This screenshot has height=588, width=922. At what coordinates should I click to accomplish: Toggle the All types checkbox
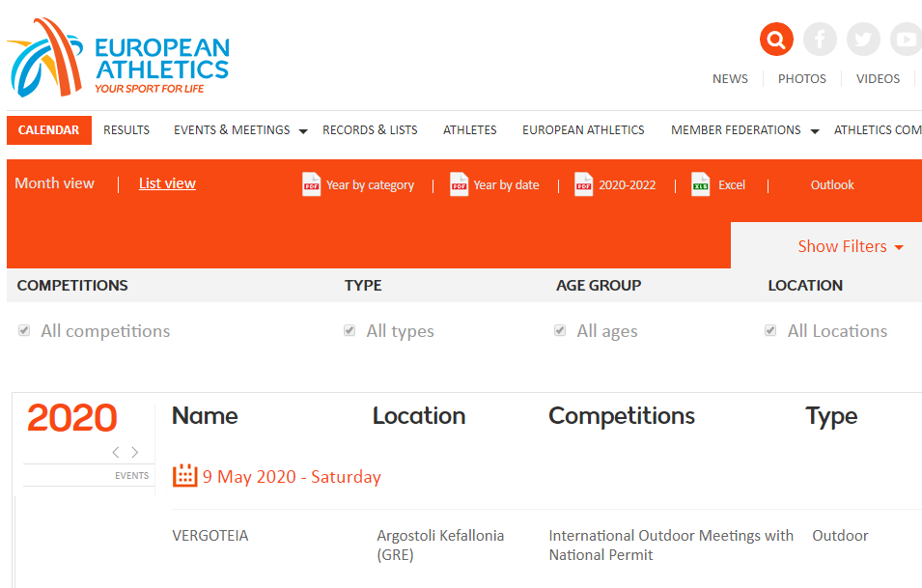click(x=349, y=331)
